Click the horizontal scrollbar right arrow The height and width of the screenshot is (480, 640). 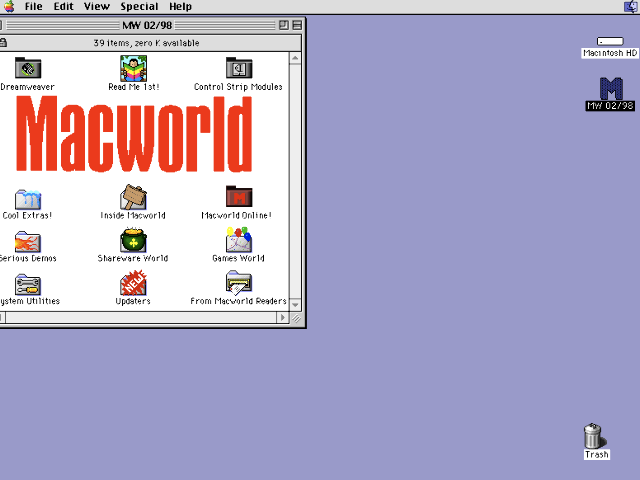283,318
